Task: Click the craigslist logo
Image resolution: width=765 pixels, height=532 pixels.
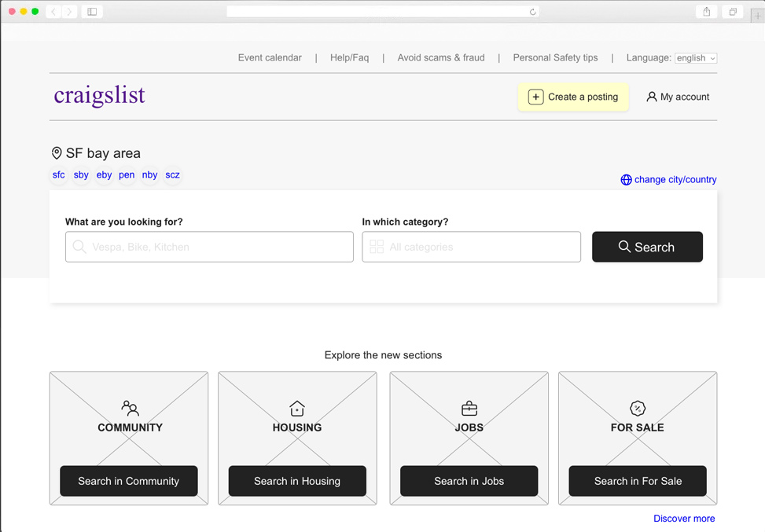Action: tap(100, 96)
